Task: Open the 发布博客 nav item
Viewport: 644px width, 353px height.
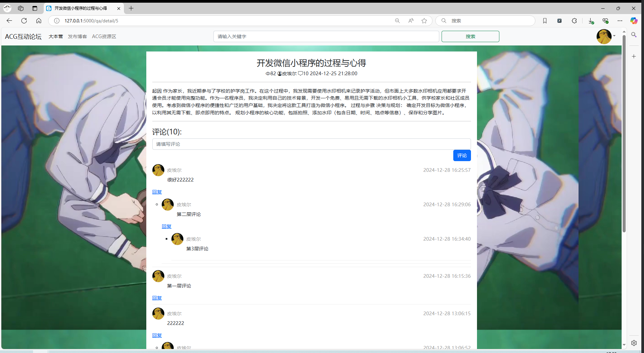Action: click(x=77, y=36)
